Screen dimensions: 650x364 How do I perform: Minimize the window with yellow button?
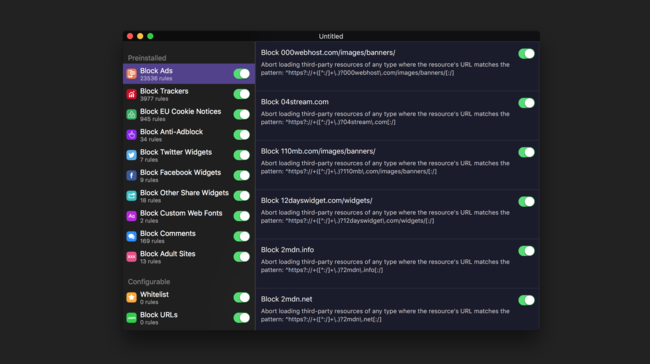[x=140, y=36]
